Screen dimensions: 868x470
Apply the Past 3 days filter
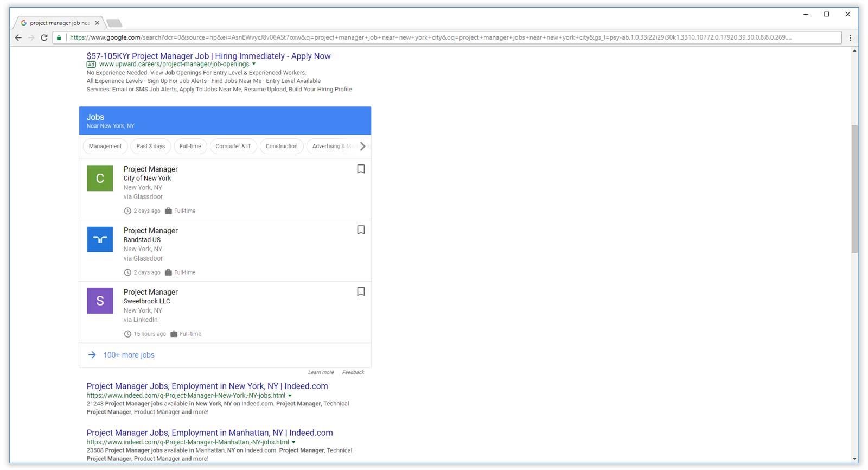point(151,146)
